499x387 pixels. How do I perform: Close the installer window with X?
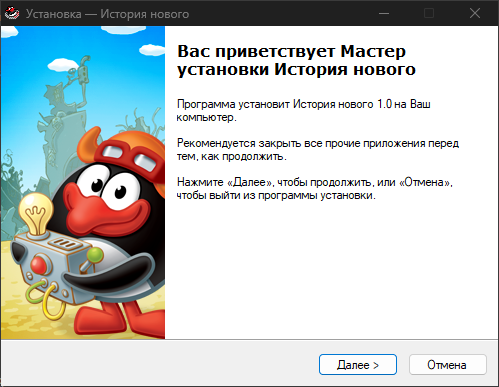(x=475, y=13)
